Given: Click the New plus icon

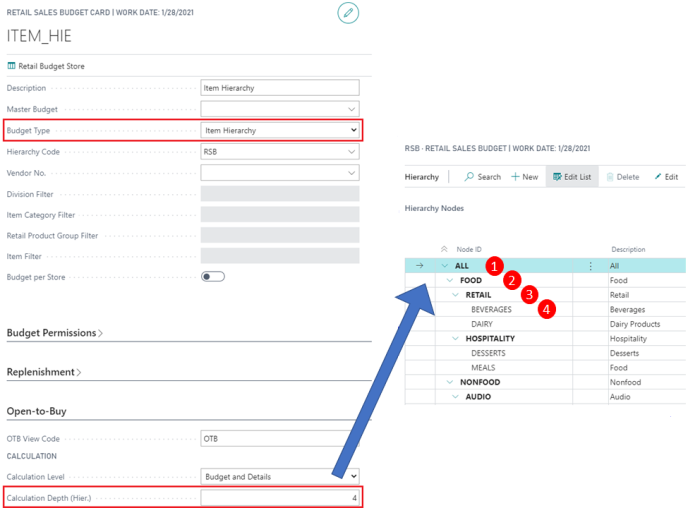Looking at the screenshot, I should [x=515, y=177].
